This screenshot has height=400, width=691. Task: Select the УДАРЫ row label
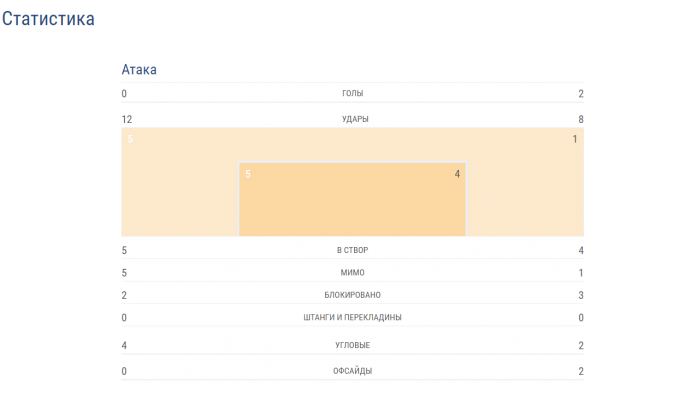pyautogui.click(x=352, y=119)
